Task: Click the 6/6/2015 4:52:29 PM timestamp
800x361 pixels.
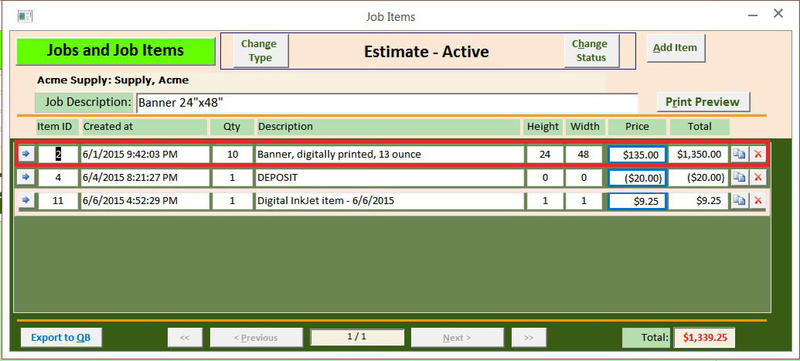Action: click(x=144, y=201)
